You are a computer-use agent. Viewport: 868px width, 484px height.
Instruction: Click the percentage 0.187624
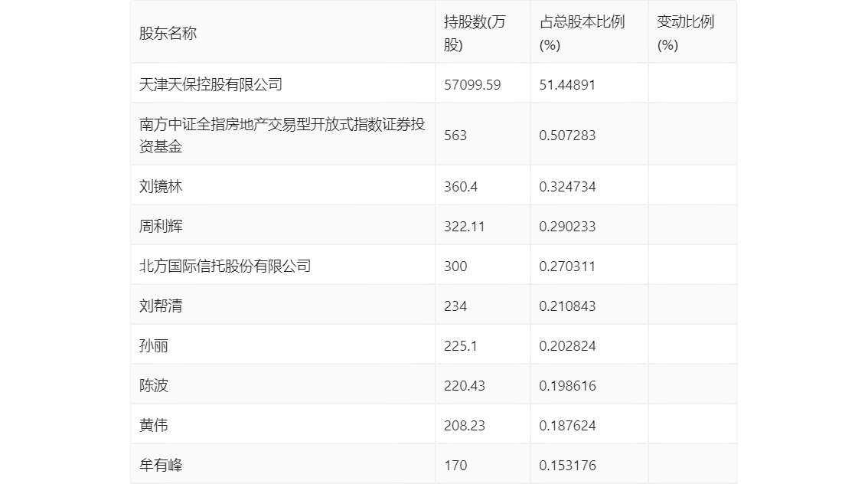tap(567, 426)
